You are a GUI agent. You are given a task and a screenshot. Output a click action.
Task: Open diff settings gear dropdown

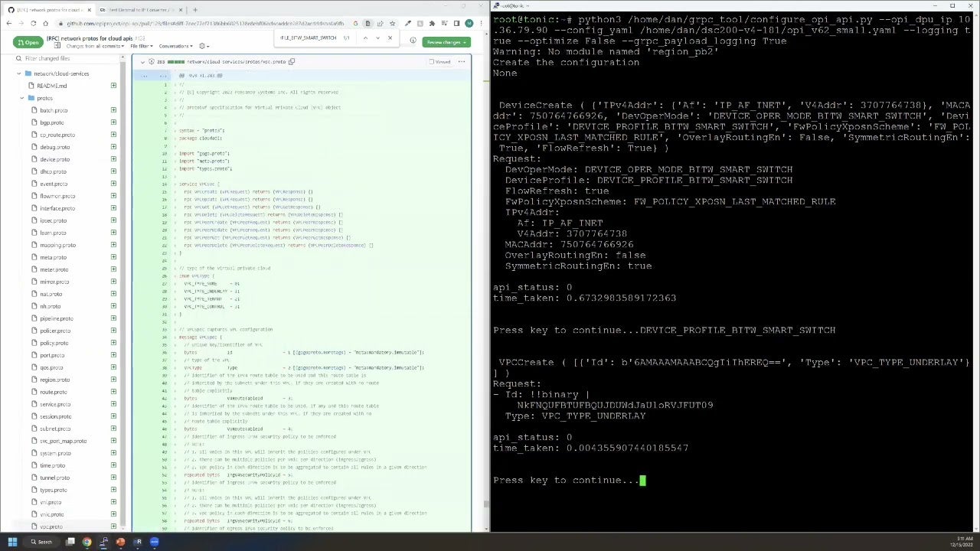pos(203,46)
